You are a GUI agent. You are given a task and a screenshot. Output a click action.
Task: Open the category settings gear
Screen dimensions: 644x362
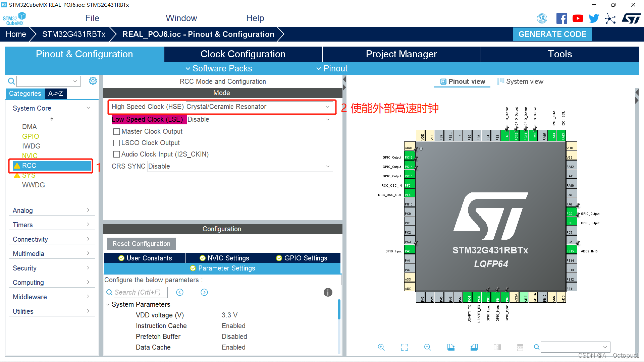coord(93,81)
